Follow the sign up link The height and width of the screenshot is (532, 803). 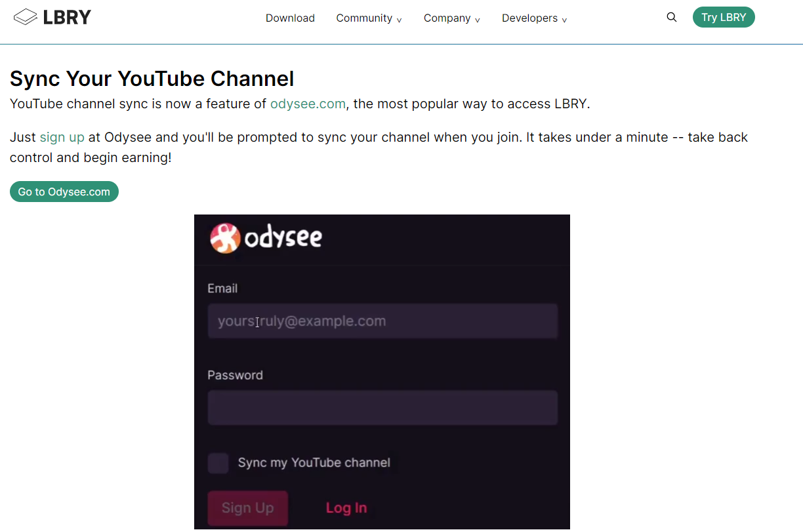tap(62, 137)
